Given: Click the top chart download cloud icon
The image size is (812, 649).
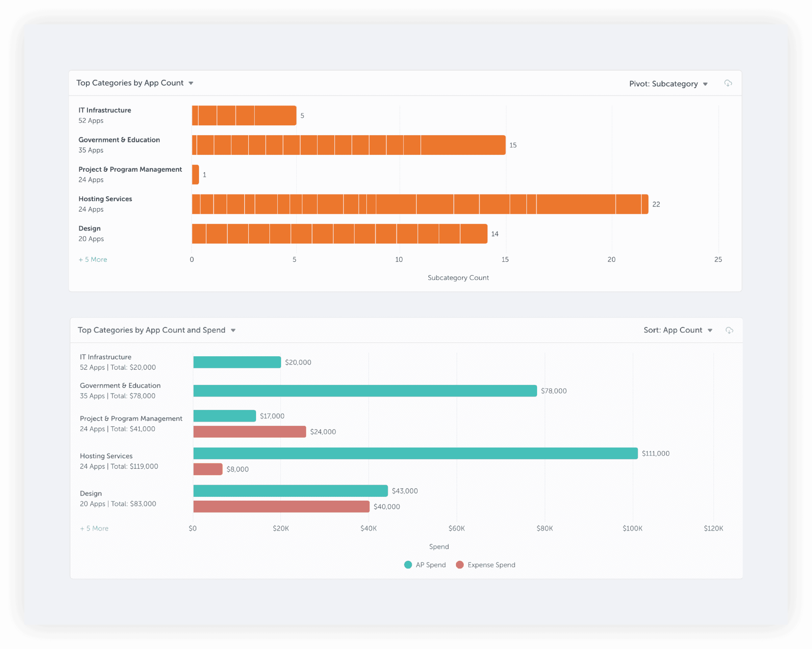Looking at the screenshot, I should tap(728, 83).
